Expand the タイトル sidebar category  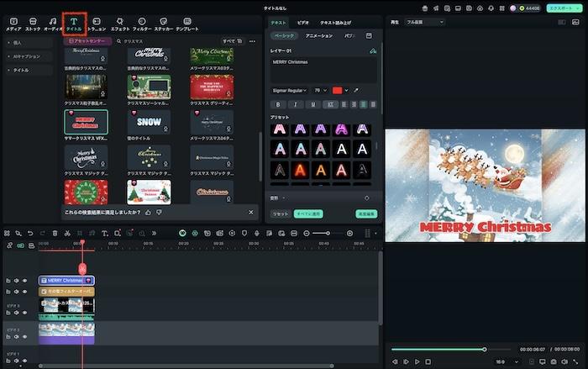click(x=29, y=71)
